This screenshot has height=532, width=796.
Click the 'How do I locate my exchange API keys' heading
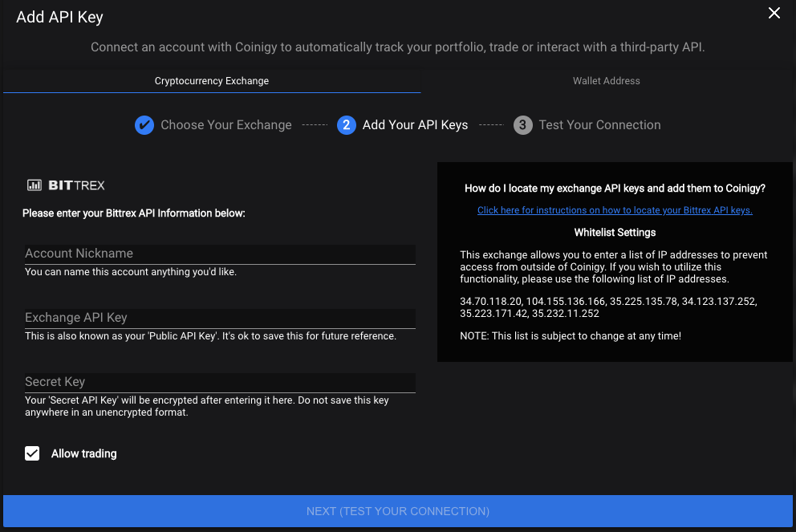pyautogui.click(x=615, y=189)
